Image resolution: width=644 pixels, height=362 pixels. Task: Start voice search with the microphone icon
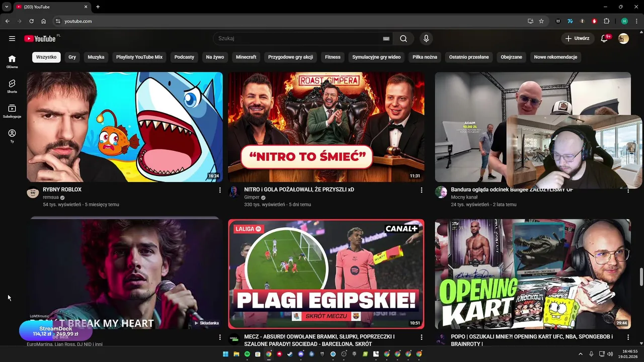(x=426, y=39)
